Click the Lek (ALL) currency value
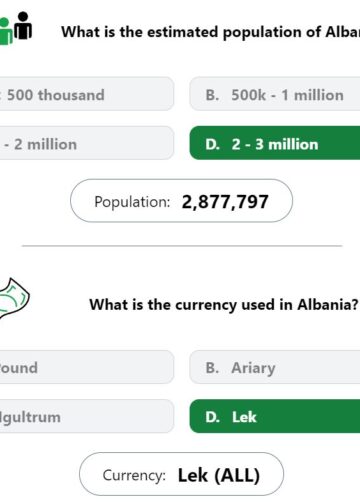 click(219, 475)
